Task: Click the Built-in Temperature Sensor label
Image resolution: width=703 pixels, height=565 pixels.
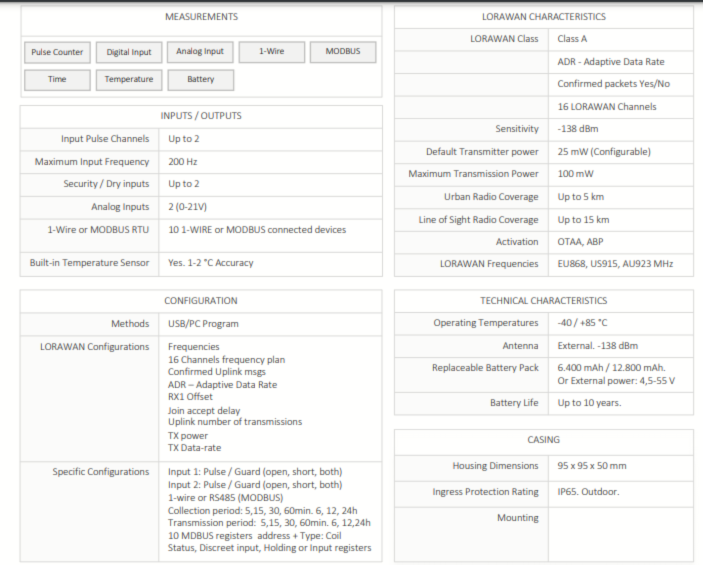Action: [89, 263]
